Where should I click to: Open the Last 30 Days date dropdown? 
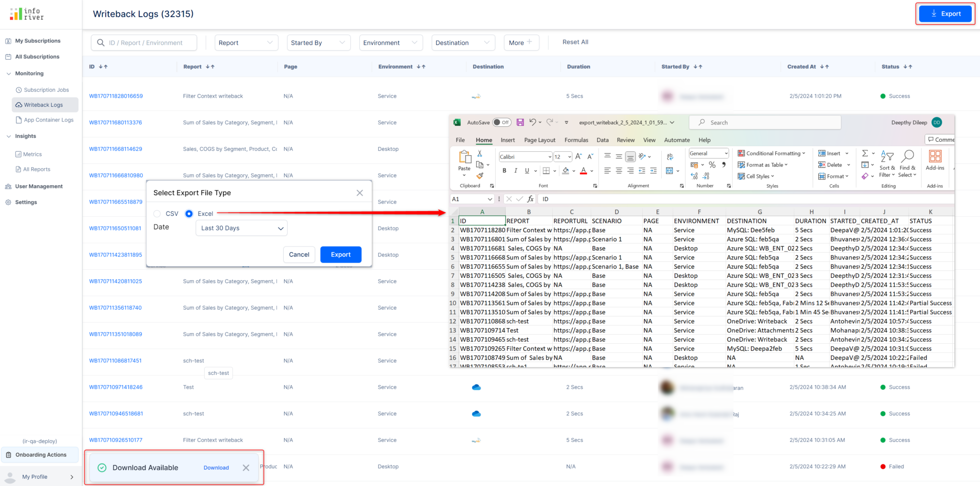241,228
